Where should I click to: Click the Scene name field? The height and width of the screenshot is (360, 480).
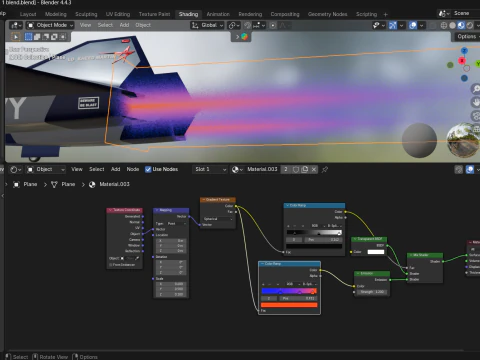tap(466, 14)
